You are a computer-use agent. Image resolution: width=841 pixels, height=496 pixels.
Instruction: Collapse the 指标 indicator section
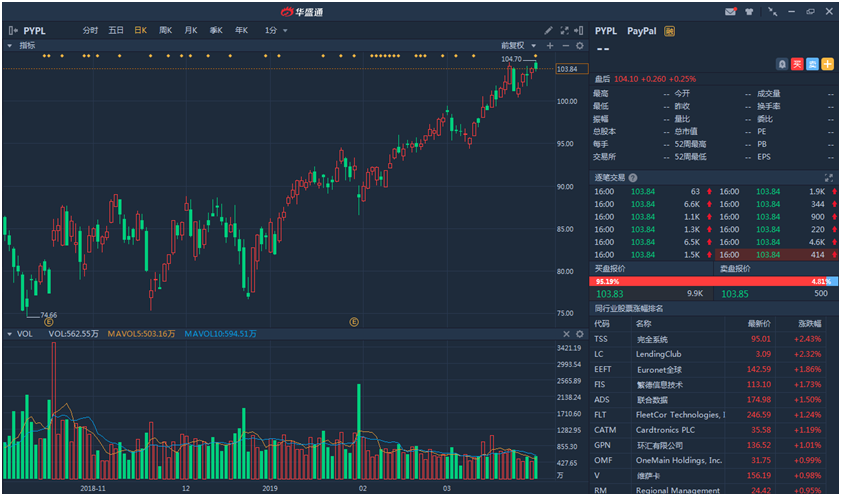pyautogui.click(x=10, y=46)
